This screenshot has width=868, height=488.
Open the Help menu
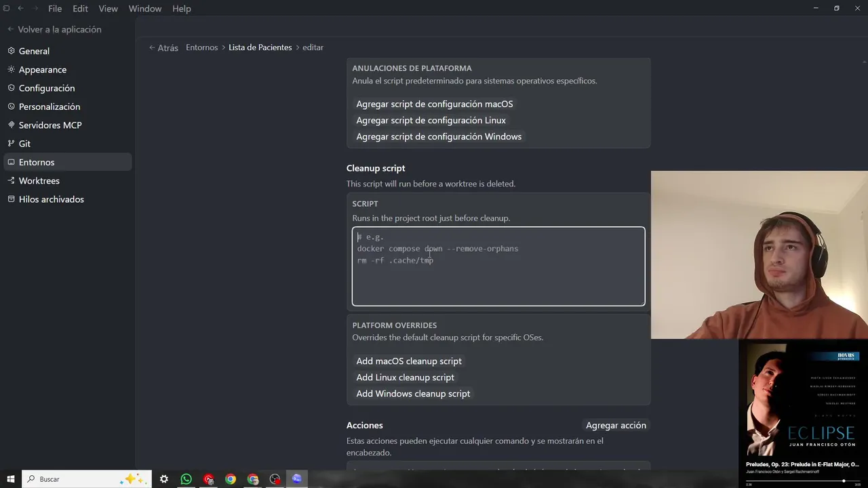pyautogui.click(x=182, y=9)
